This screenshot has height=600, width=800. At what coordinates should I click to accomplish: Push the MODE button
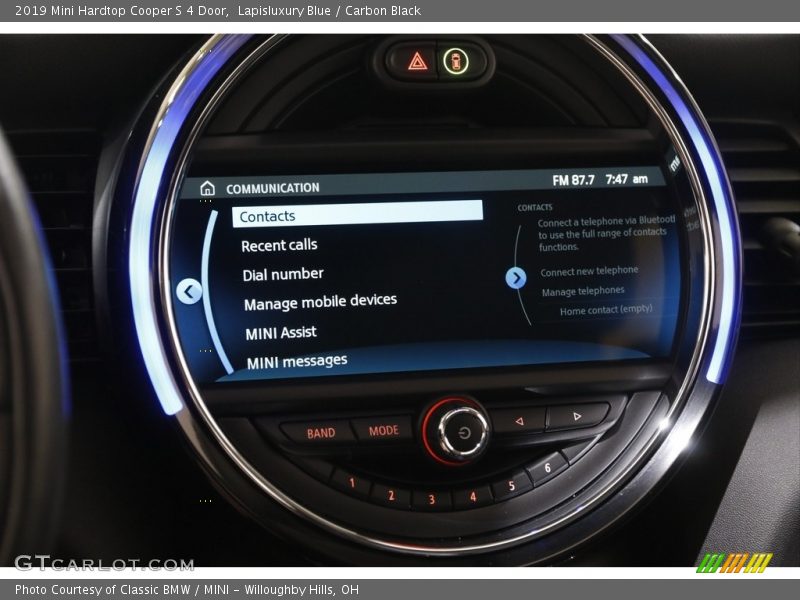[384, 431]
